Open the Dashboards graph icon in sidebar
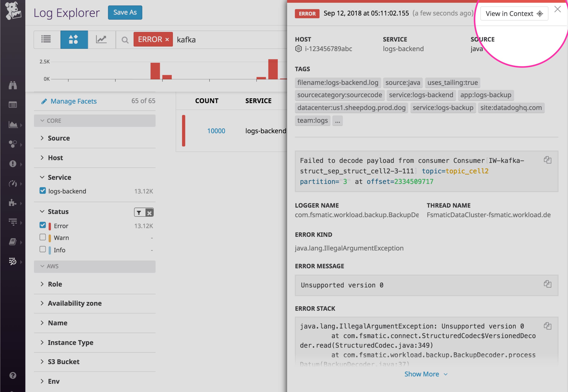 coord(13,125)
